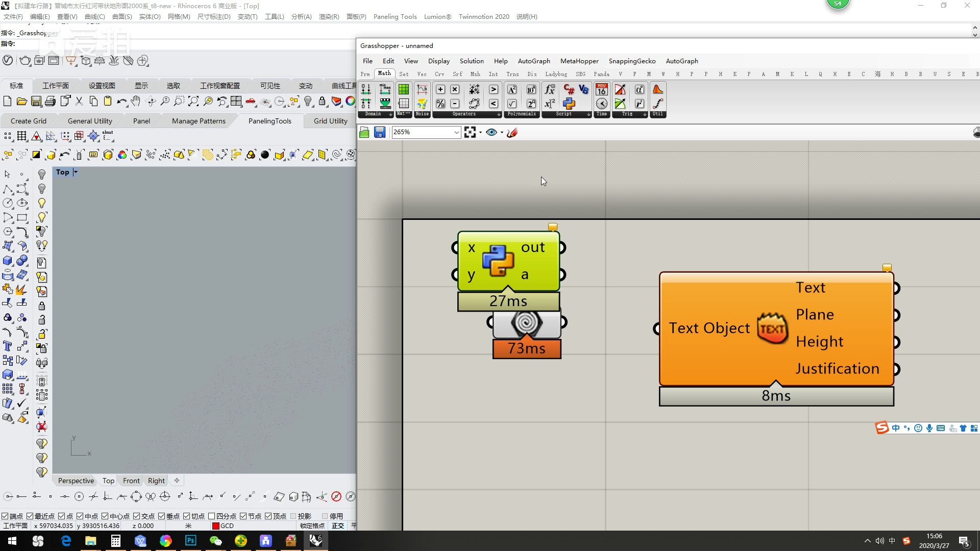Click the Grid Utility button in toolbar

click(330, 120)
